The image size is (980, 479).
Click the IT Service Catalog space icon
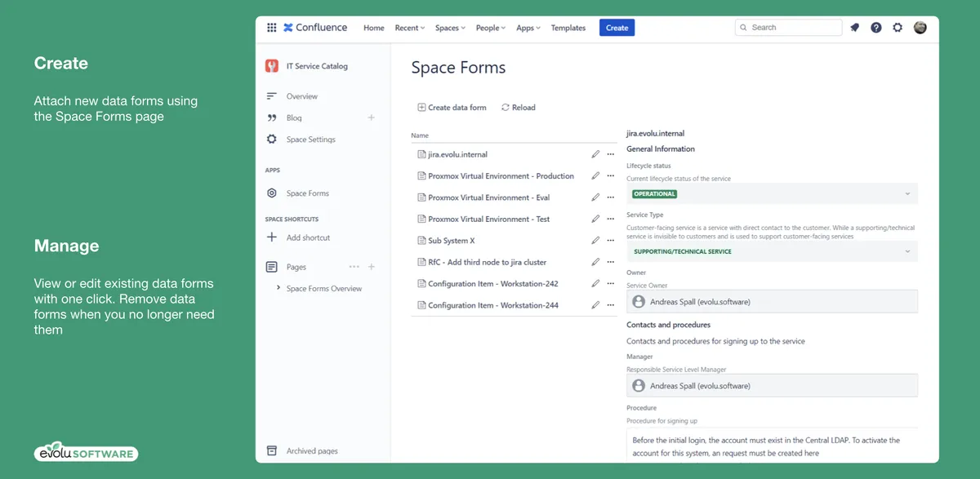coord(272,66)
